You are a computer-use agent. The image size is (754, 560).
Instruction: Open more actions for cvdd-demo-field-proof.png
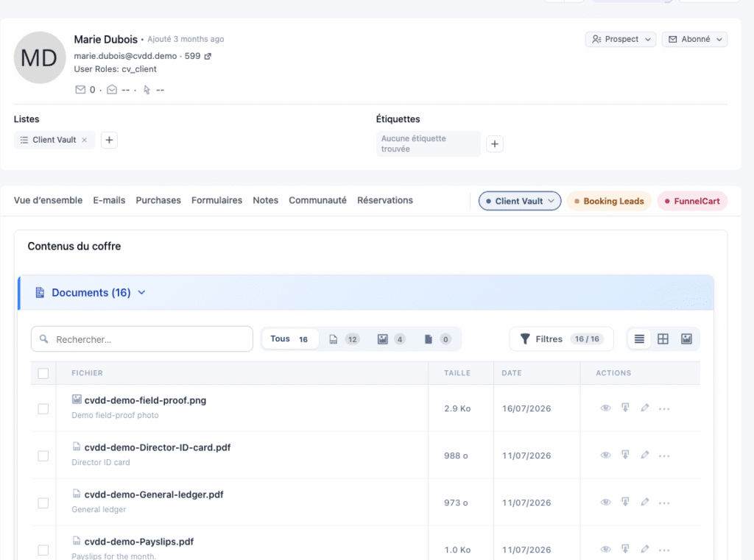664,408
